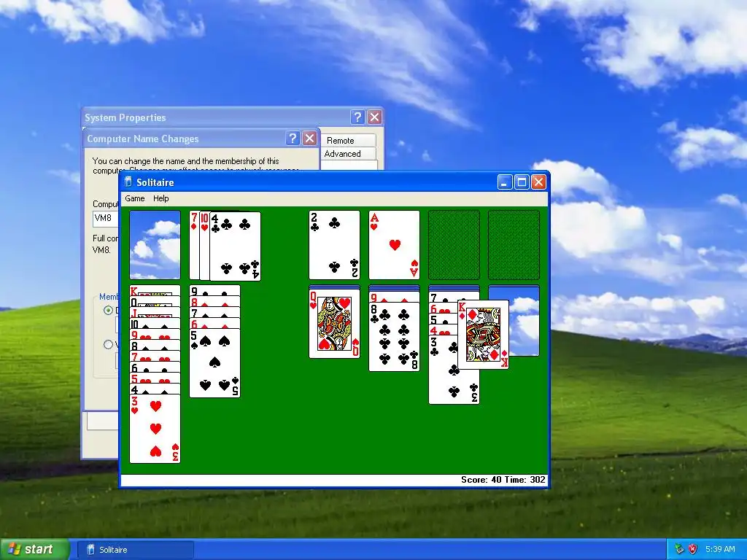
Task: Click help button in System Properties title bar
Action: click(357, 117)
